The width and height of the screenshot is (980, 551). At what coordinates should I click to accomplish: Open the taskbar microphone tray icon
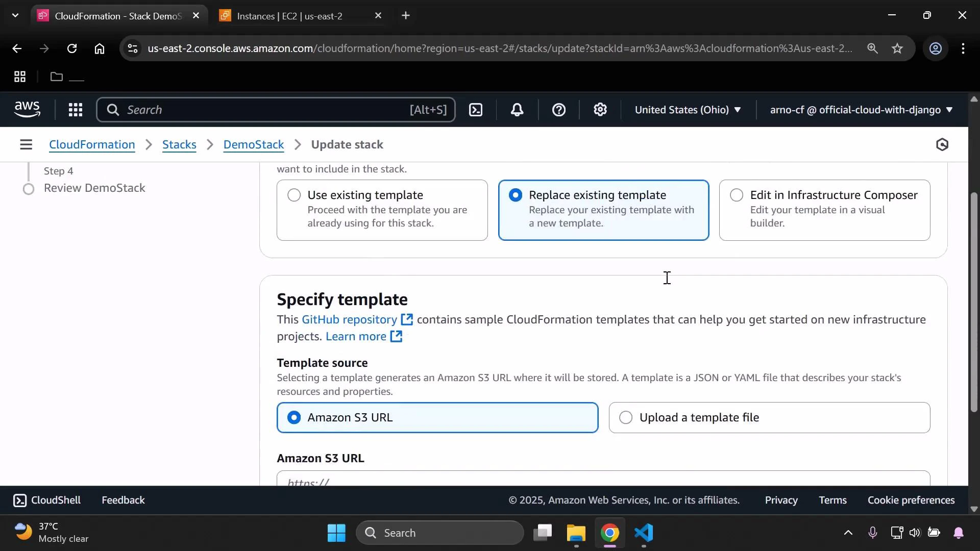coord(872,533)
